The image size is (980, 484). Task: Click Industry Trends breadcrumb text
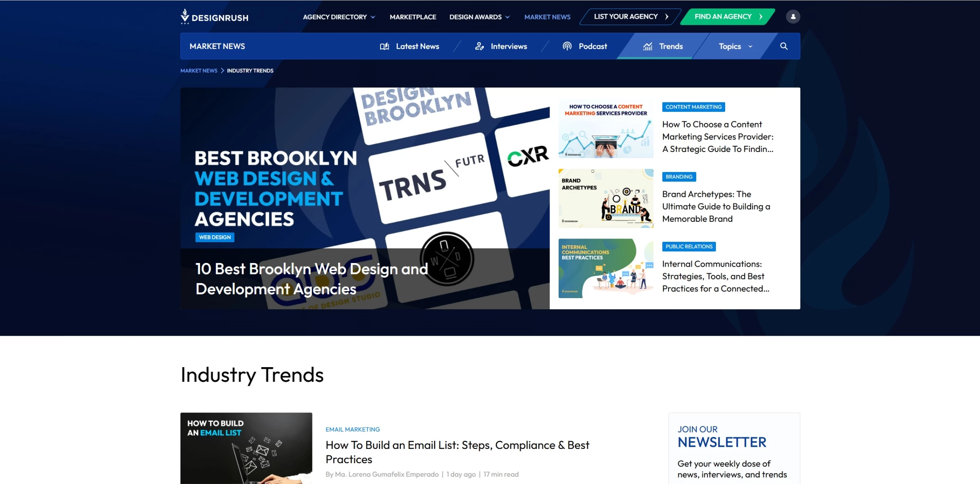(250, 71)
